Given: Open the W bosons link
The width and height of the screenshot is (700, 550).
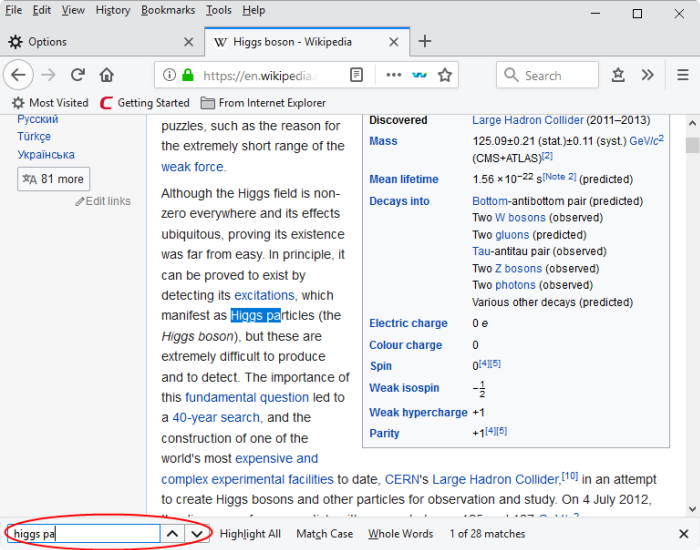Looking at the screenshot, I should tap(520, 218).
